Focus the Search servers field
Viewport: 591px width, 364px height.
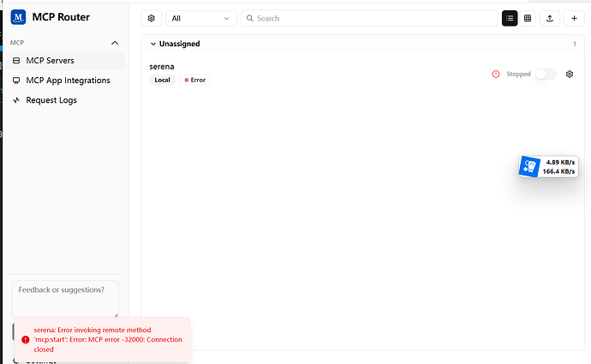point(369,18)
